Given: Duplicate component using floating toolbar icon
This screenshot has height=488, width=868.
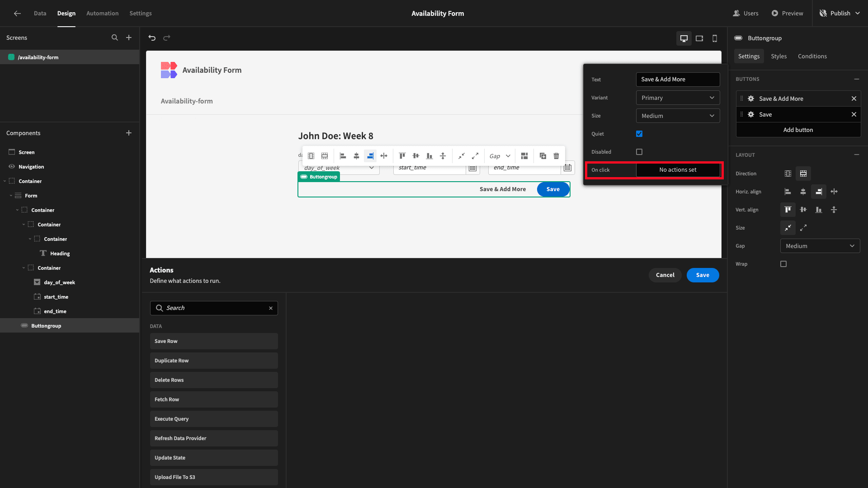Looking at the screenshot, I should pos(543,156).
